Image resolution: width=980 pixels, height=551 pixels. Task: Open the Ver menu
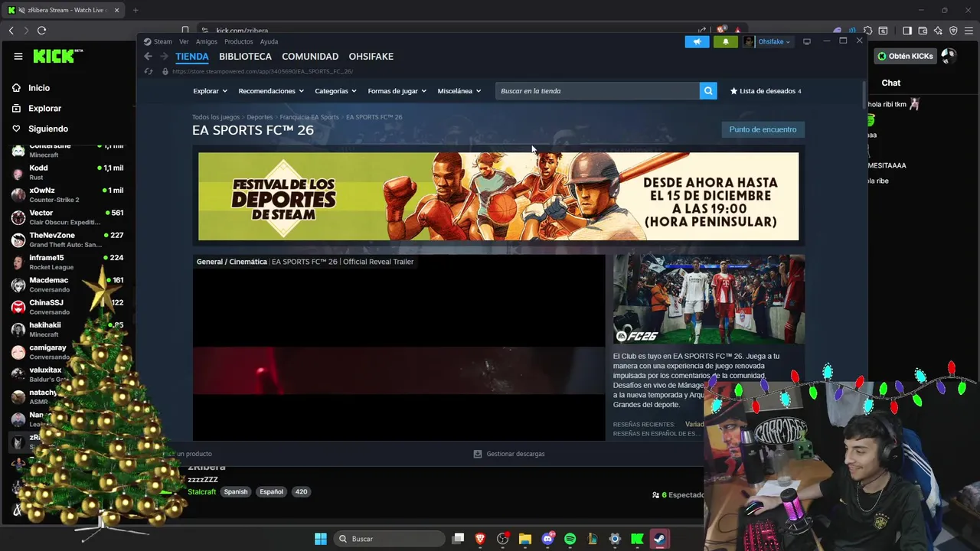coord(184,41)
